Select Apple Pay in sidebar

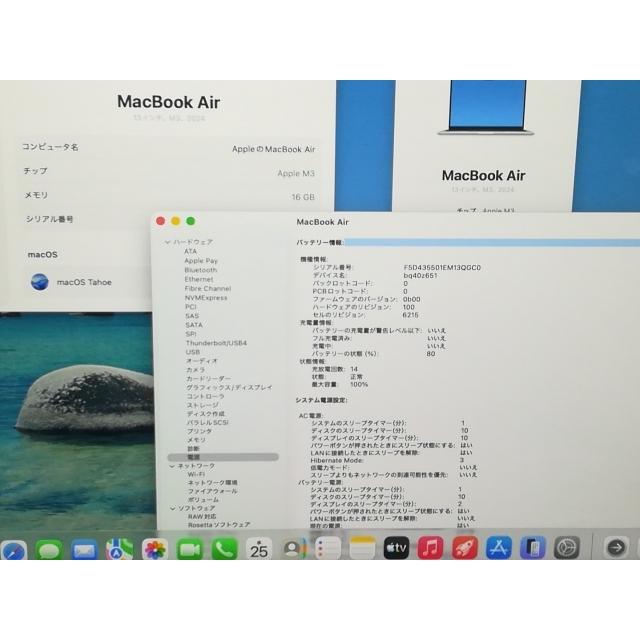pos(201,261)
